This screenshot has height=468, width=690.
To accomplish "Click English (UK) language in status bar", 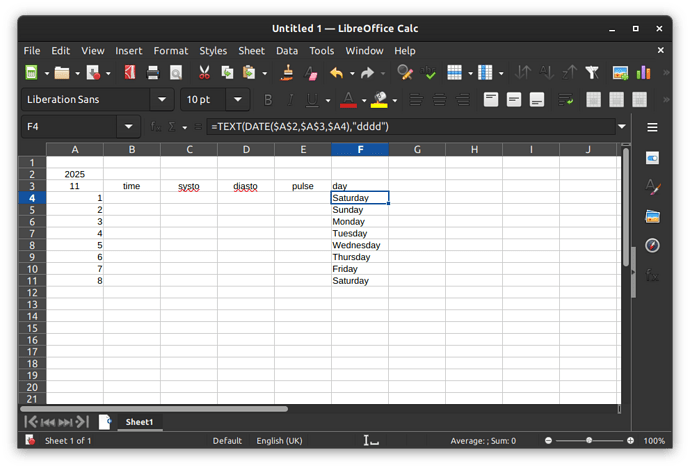I will (x=279, y=441).
